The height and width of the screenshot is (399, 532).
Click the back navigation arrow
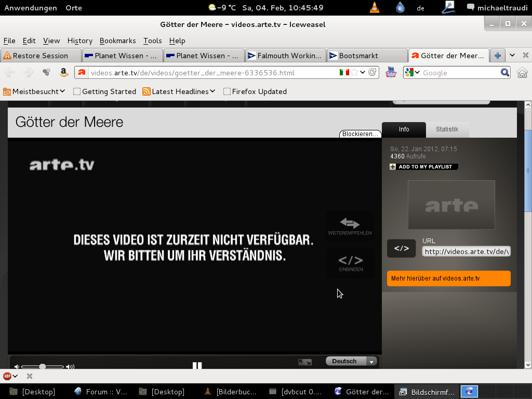pos(9,72)
